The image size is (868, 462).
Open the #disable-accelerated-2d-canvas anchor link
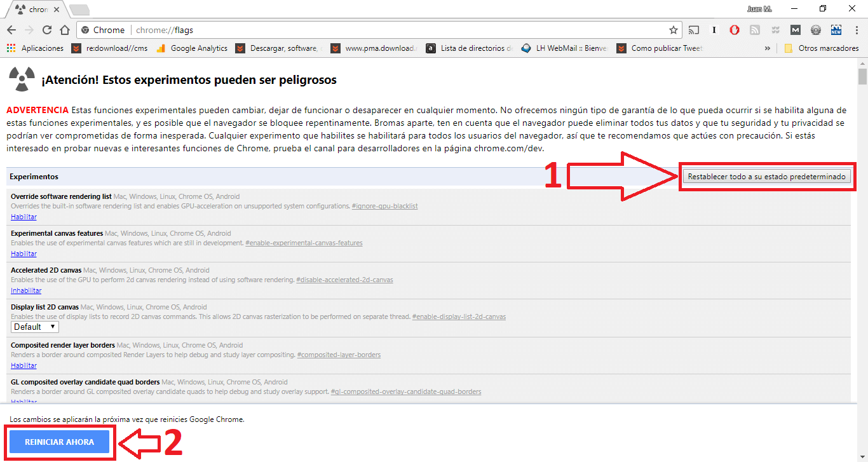344,280
